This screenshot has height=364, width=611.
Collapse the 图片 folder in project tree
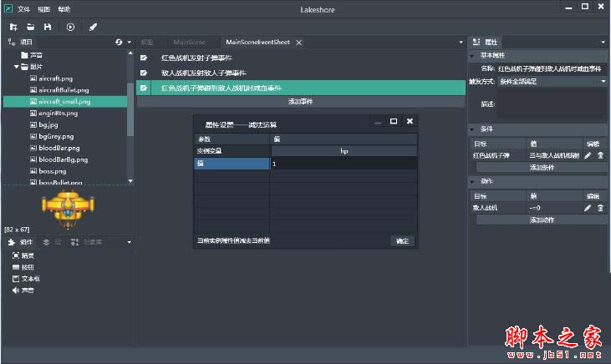(17, 67)
